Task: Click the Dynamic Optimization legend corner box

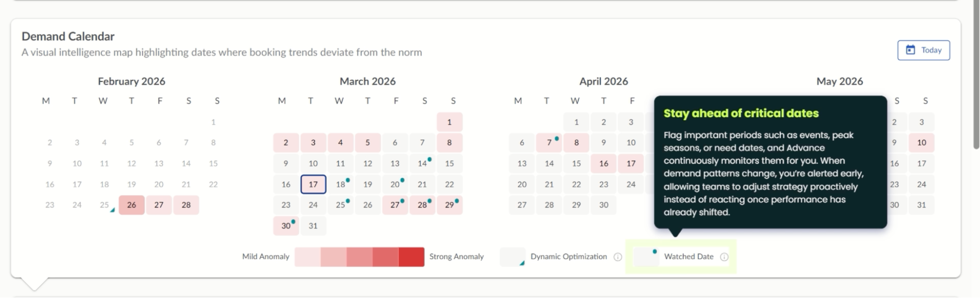Action: pos(512,256)
